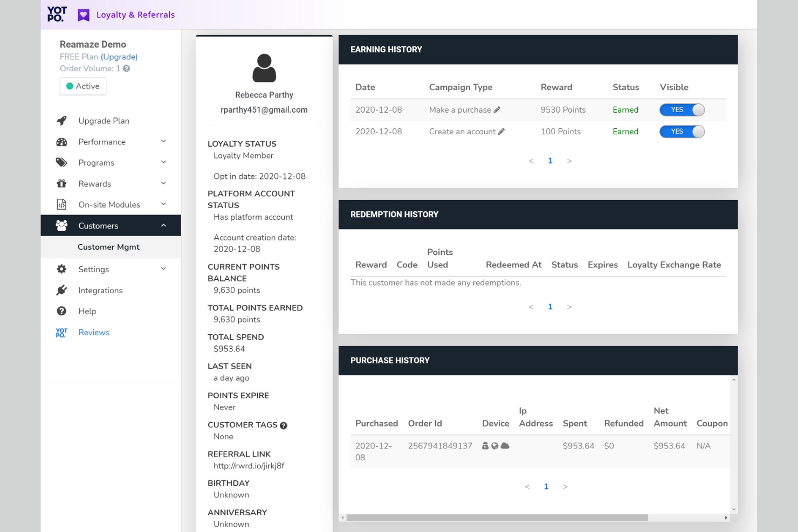Click the Performance gauge icon
Image resolution: width=798 pixels, height=532 pixels.
tap(61, 142)
